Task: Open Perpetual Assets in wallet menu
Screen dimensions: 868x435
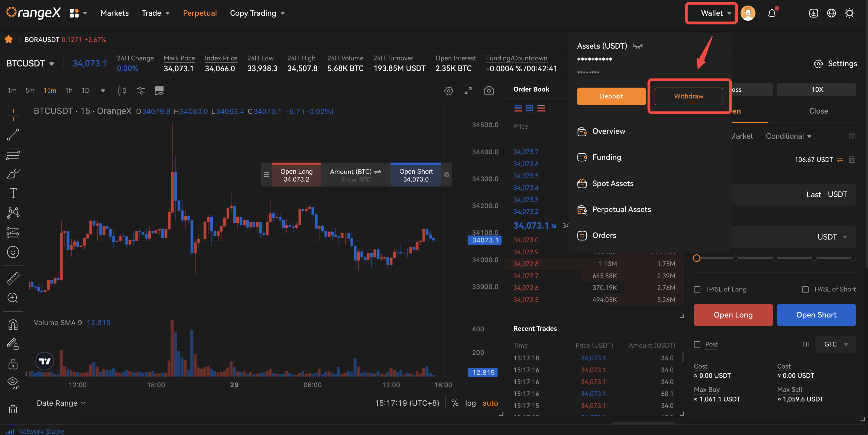Action: (621, 209)
